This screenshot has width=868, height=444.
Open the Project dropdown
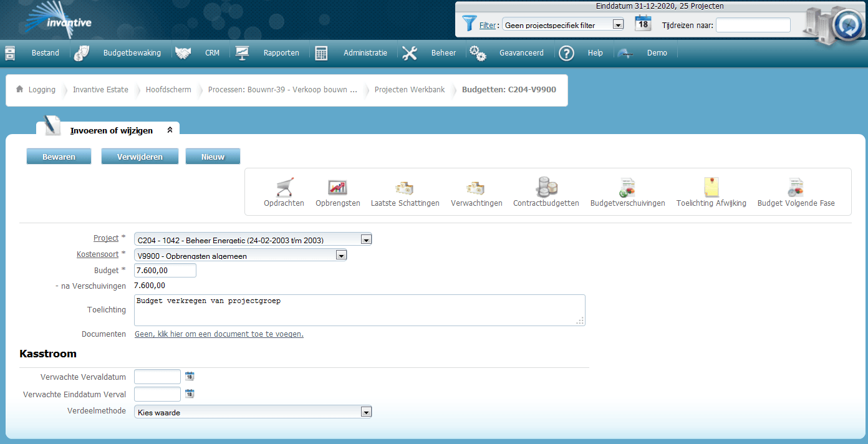coord(366,239)
